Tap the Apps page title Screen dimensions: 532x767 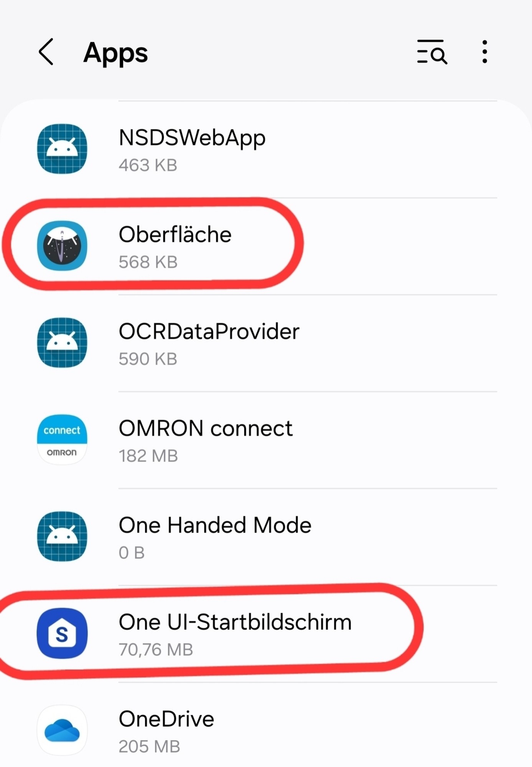point(115,53)
